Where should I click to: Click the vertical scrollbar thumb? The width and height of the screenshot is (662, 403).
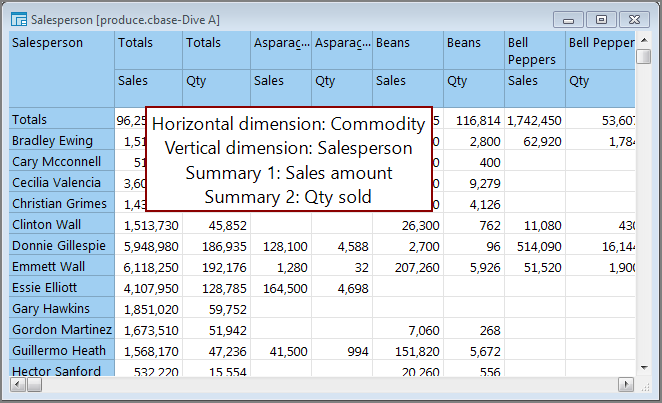point(644,57)
